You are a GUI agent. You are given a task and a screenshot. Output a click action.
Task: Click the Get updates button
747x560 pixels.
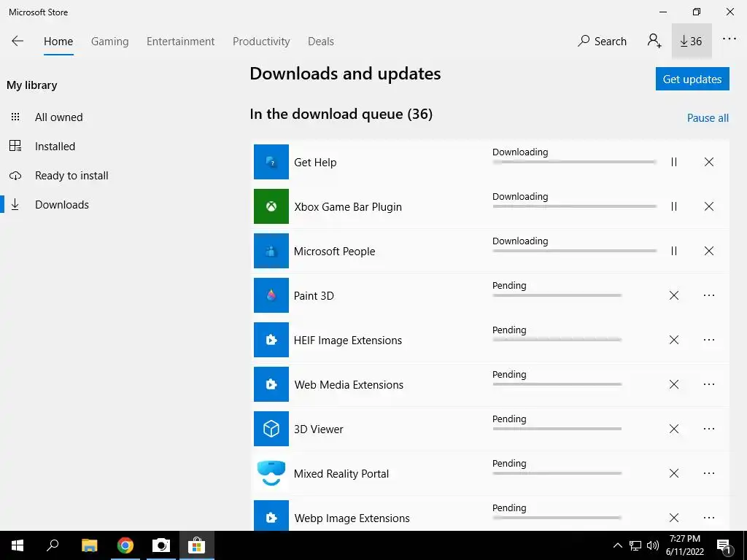point(692,79)
